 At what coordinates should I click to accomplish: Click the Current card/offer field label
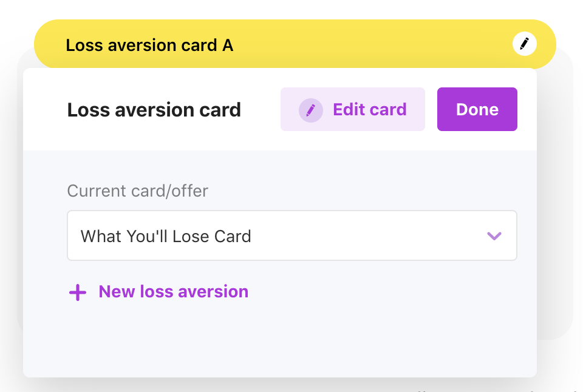click(137, 191)
